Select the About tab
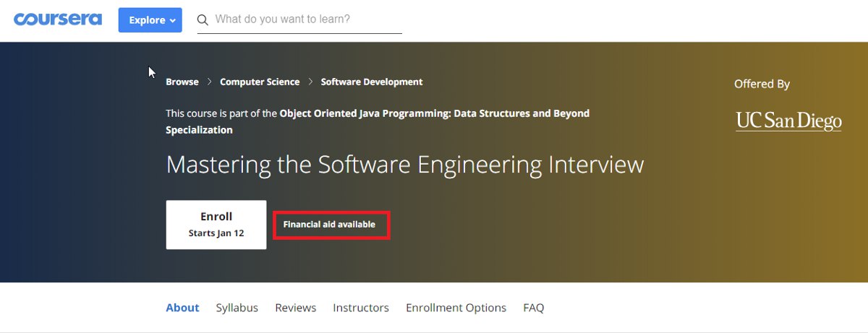 [x=182, y=308]
